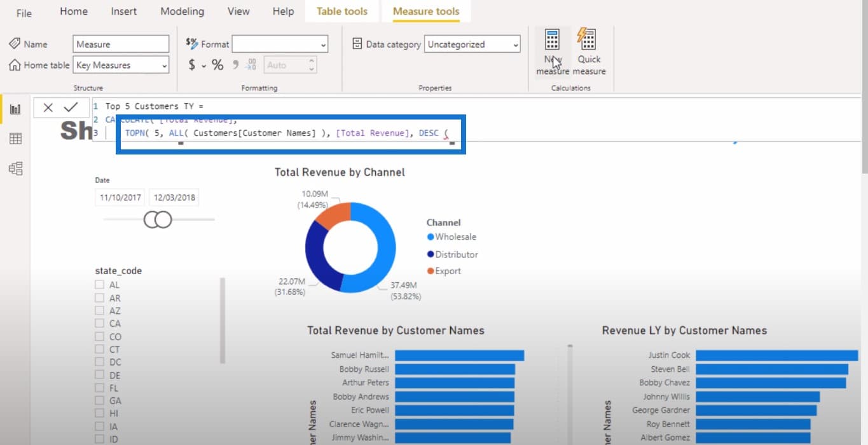868x445 pixels.
Task: Click formula line 1 Top 5 Customers TY
Action: point(154,106)
